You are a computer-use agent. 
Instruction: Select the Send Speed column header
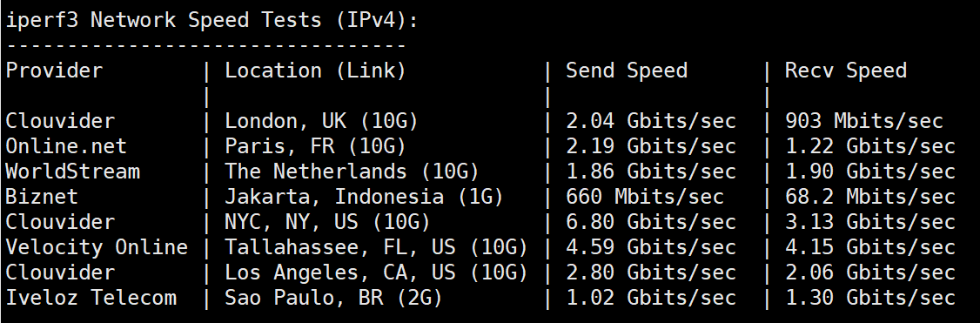[627, 71]
